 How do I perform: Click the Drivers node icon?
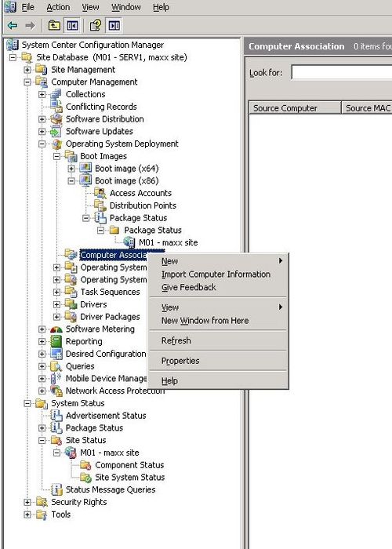[71, 304]
